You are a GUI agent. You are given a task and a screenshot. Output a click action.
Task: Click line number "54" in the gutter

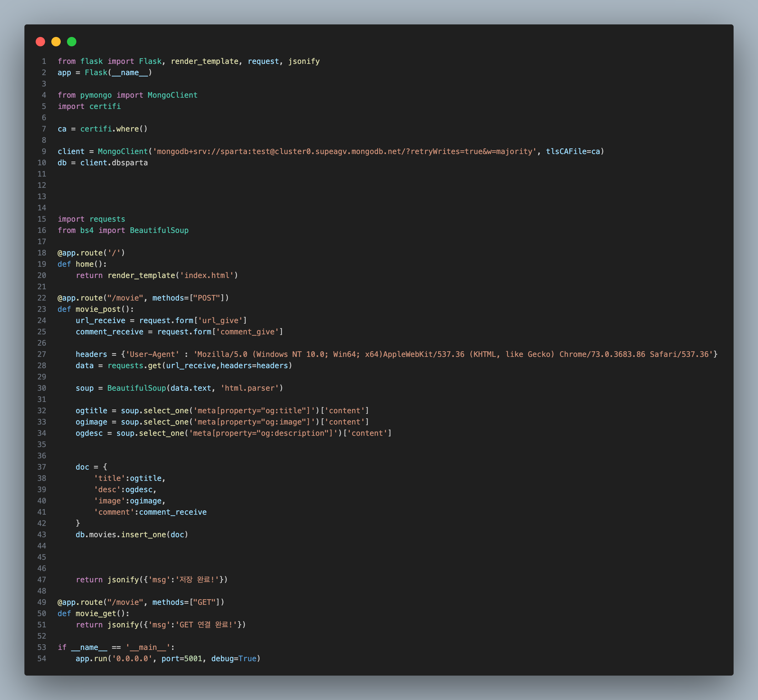pos(42,659)
